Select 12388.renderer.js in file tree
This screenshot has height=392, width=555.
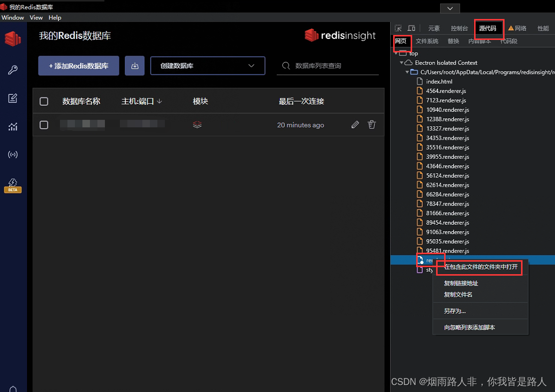(448, 119)
